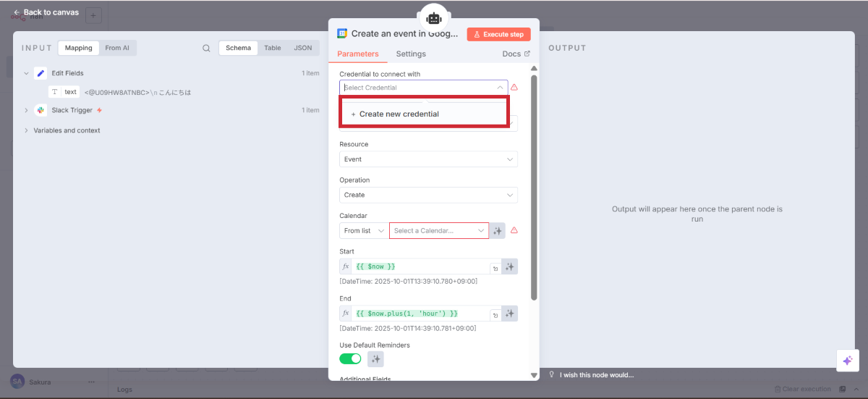
Task: Click the 1 item count for Edit Fields
Action: pos(310,73)
